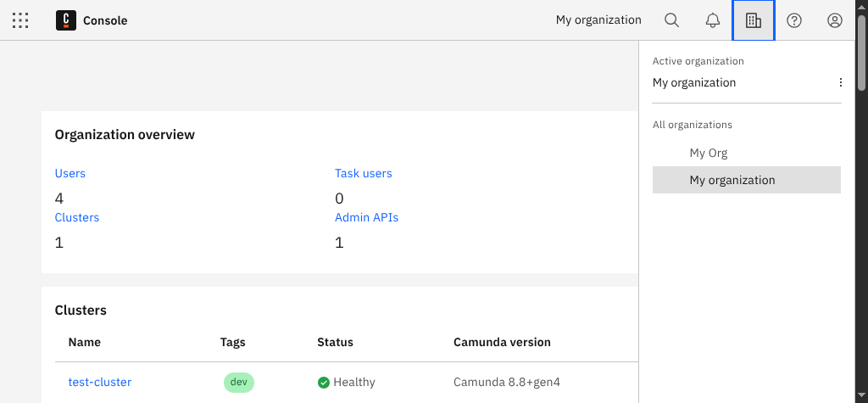Open the help question mark icon
868x403 pixels.
pos(794,20)
